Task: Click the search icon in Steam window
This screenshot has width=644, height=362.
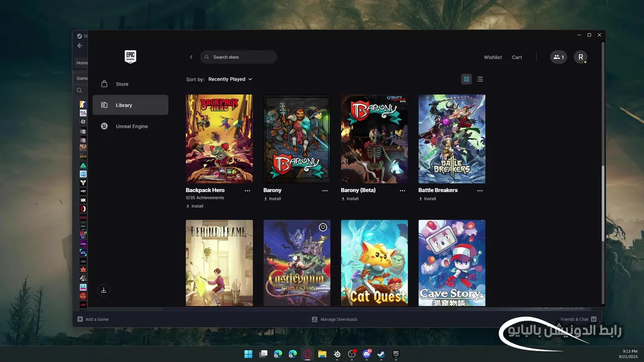Action: tap(79, 90)
